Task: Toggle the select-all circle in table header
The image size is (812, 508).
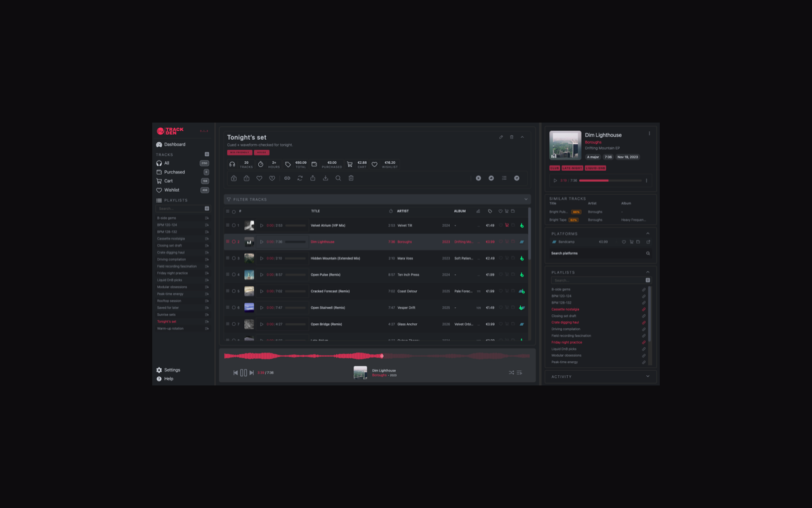Action: 233,211
